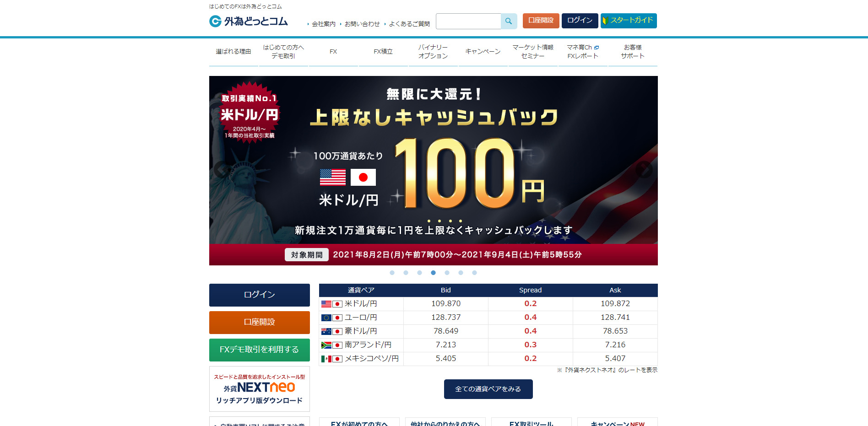Go to previous carousel slide arrow
Image resolution: width=868 pixels, height=426 pixels.
(x=222, y=170)
